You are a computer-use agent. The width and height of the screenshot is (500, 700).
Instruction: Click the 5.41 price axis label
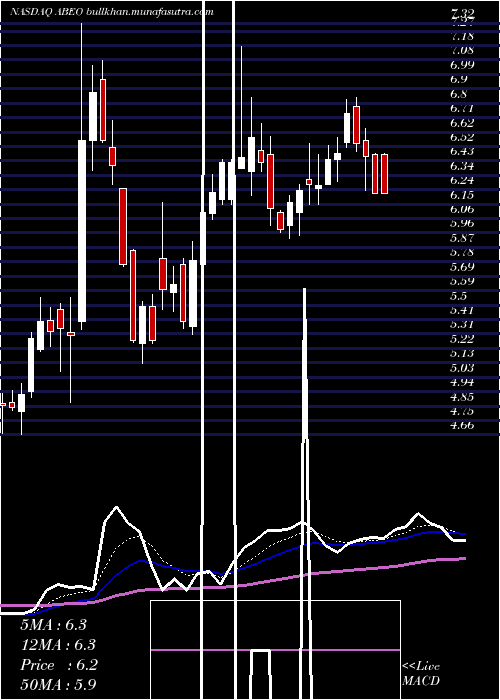click(462, 310)
